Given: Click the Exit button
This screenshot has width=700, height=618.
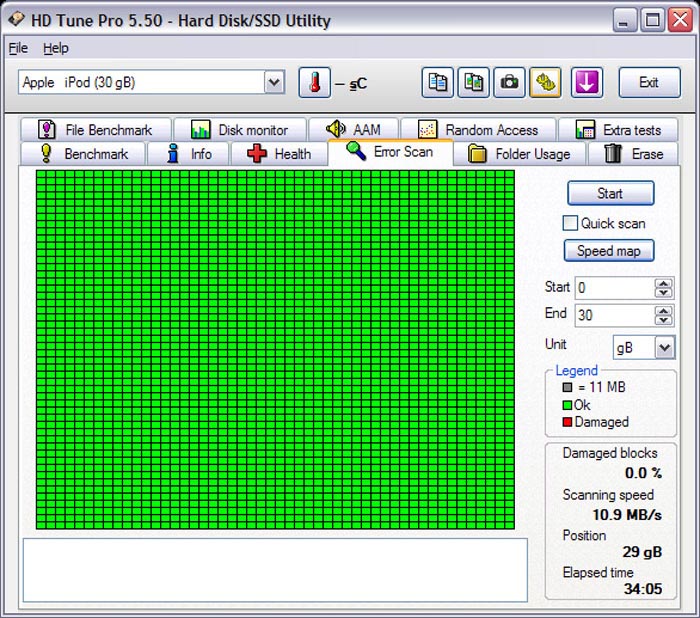Looking at the screenshot, I should (649, 83).
